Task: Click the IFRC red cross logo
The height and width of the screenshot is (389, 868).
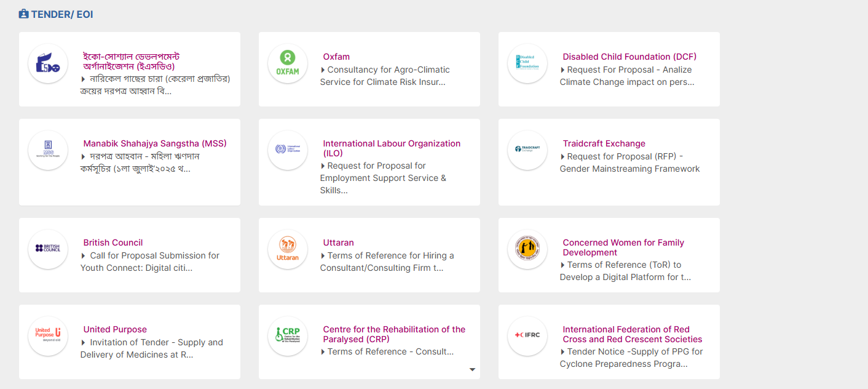Action: (527, 335)
